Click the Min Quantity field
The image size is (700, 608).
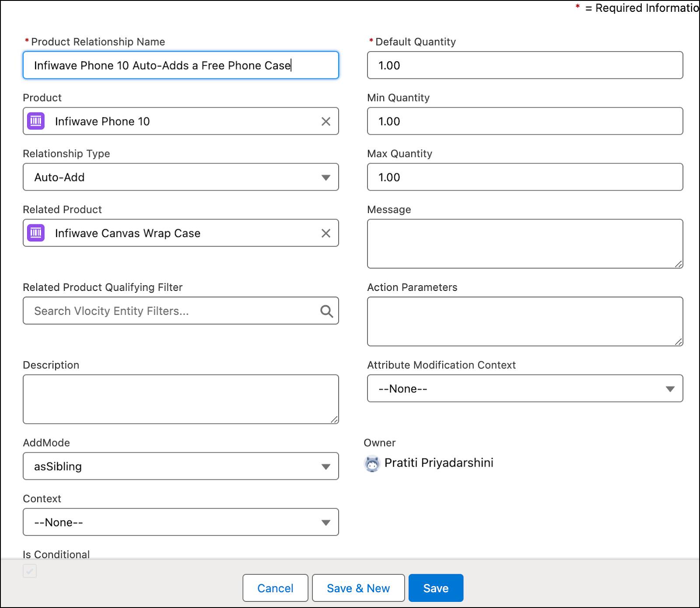coord(525,121)
